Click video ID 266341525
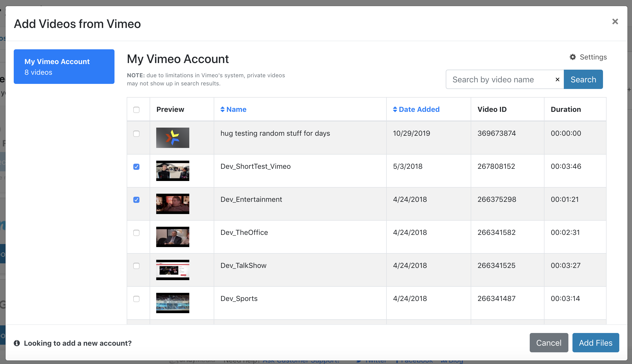The height and width of the screenshot is (364, 632). [x=496, y=265]
